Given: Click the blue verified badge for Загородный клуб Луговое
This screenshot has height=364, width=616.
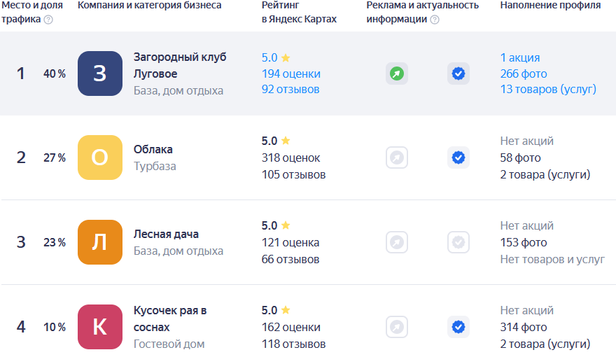Looking at the screenshot, I should click(x=458, y=73).
